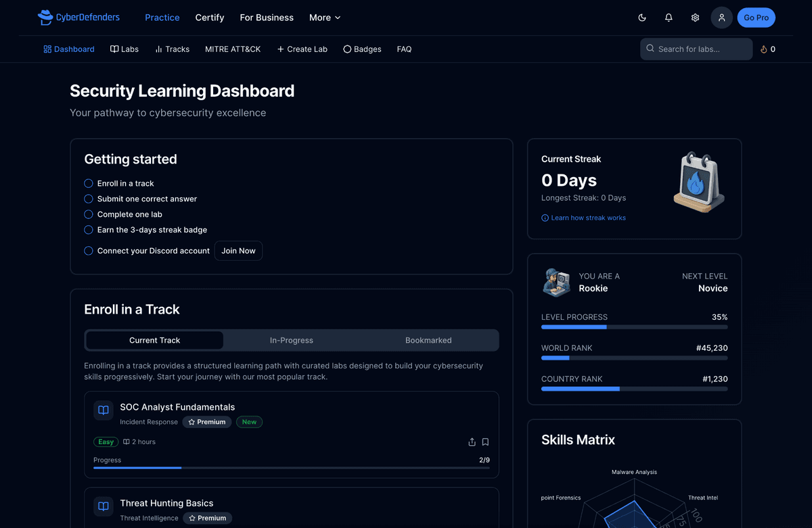The image size is (812, 528).
Task: Check the Enroll in a track circle
Action: [x=89, y=183]
